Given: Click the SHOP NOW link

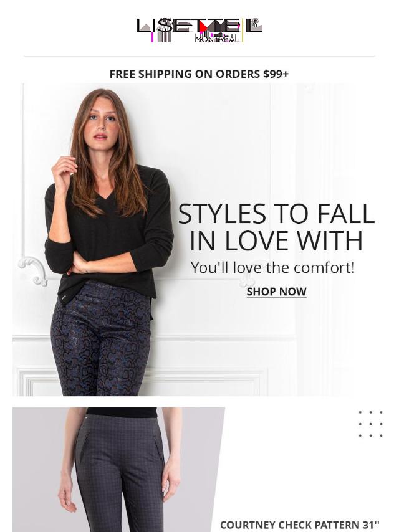Looking at the screenshot, I should pyautogui.click(x=276, y=292).
